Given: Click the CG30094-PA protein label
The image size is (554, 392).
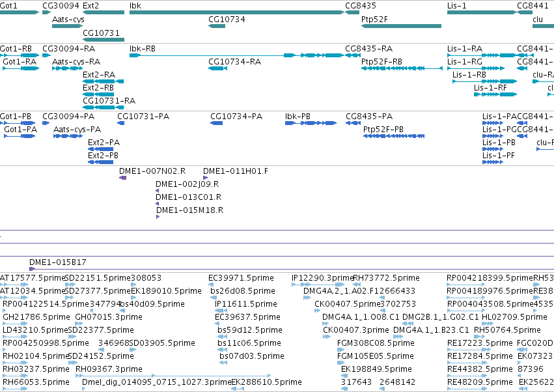Looking at the screenshot, I should click(x=68, y=117).
